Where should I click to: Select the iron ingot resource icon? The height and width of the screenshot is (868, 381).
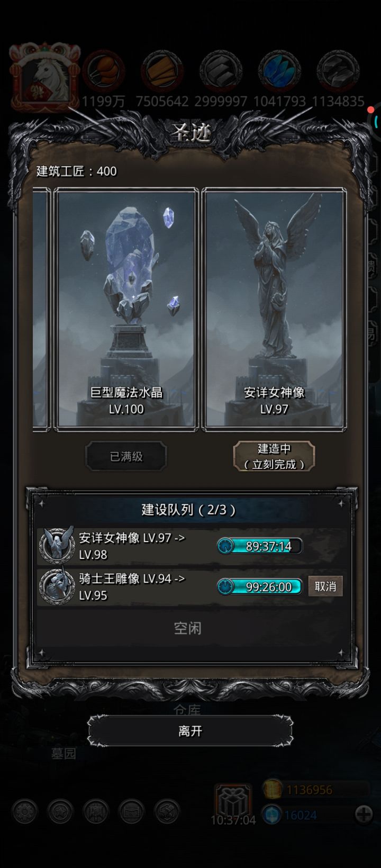point(338,71)
